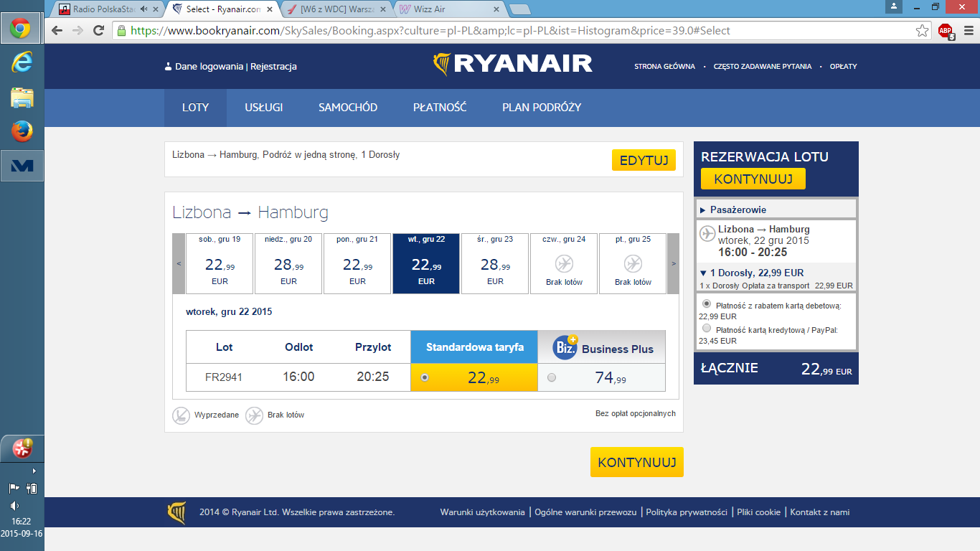Click the Business Plus Biz icon
This screenshot has height=551, width=980.
pos(565,347)
